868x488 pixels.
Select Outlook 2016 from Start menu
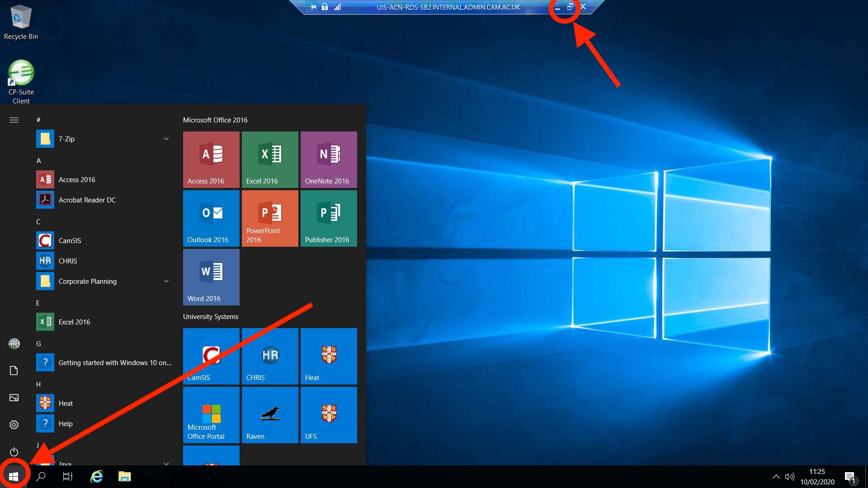(211, 219)
